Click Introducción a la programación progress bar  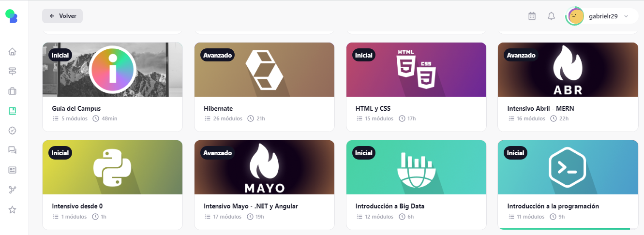click(x=568, y=229)
